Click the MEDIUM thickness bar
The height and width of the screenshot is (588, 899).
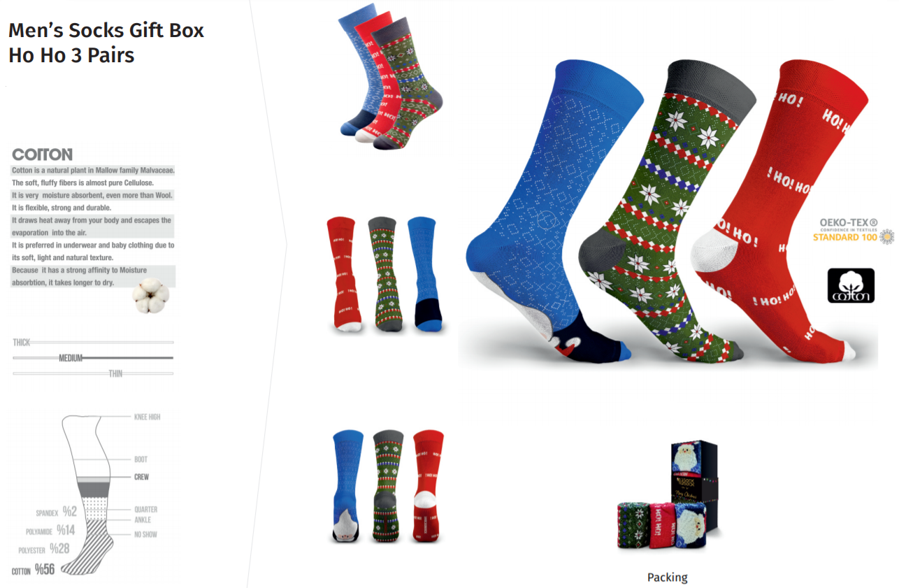[93, 358]
